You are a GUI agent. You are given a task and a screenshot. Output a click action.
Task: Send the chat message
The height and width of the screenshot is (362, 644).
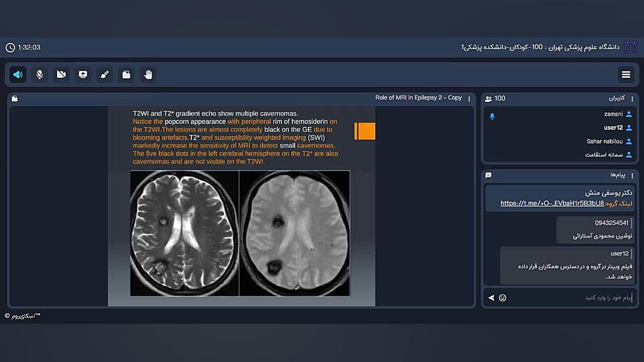491,298
